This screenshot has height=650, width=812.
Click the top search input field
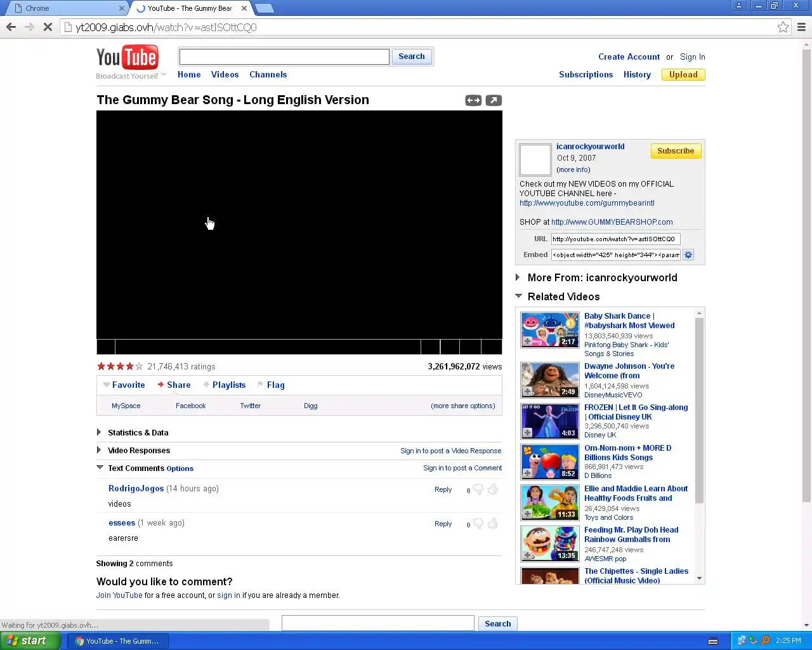(284, 56)
